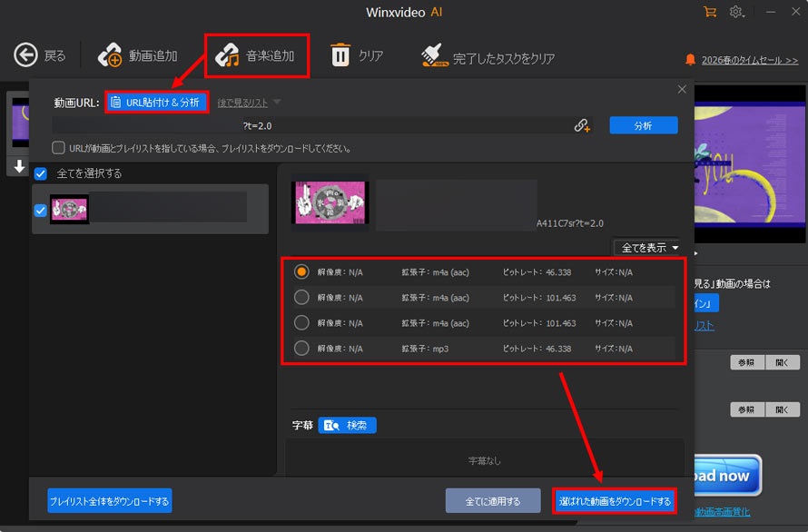Click the 音楽追加 add music icon

(x=228, y=55)
